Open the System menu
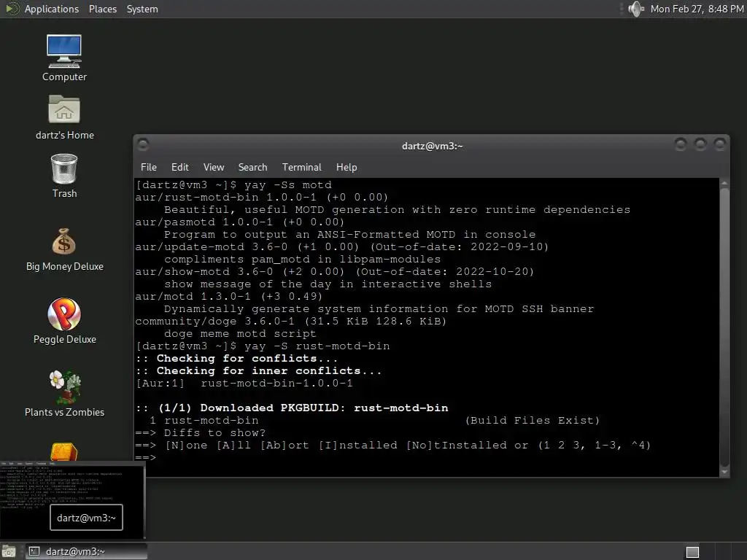Image resolution: width=747 pixels, height=560 pixels. point(142,9)
